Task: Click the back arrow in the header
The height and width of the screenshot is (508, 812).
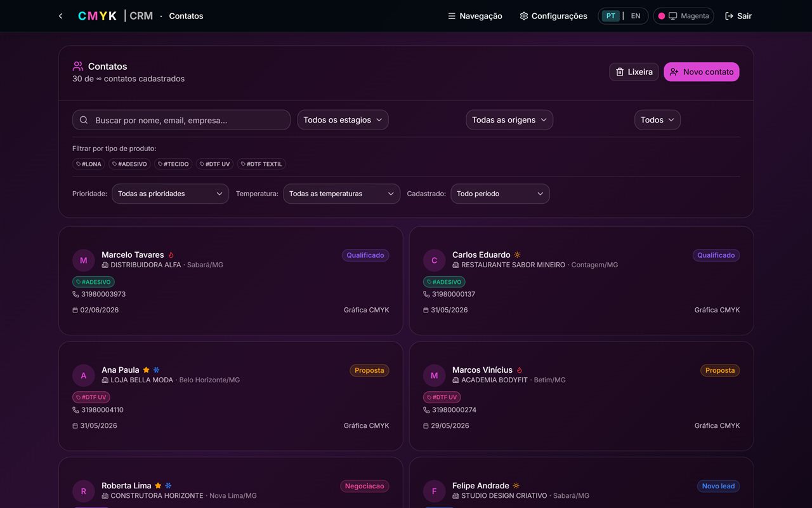Action: (60, 16)
